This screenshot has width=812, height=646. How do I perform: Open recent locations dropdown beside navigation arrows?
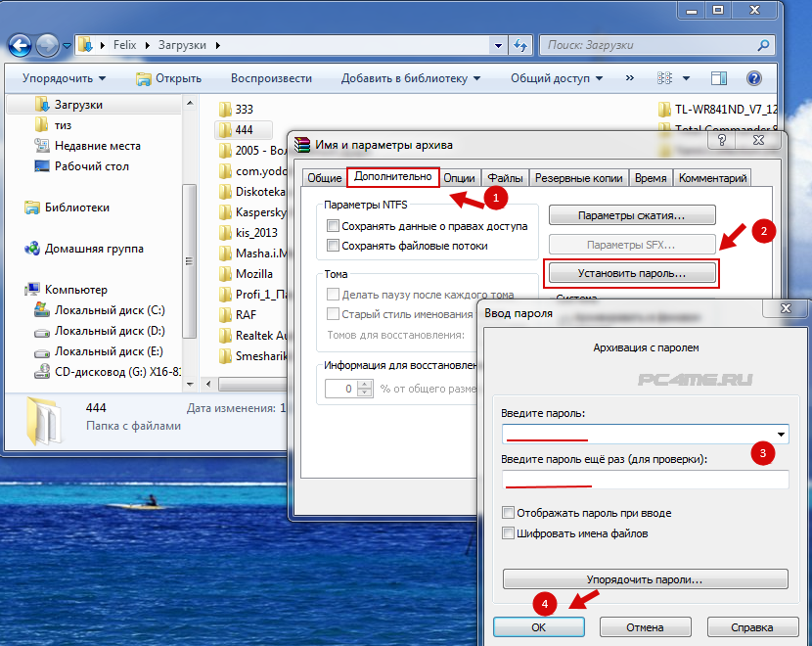tap(67, 46)
